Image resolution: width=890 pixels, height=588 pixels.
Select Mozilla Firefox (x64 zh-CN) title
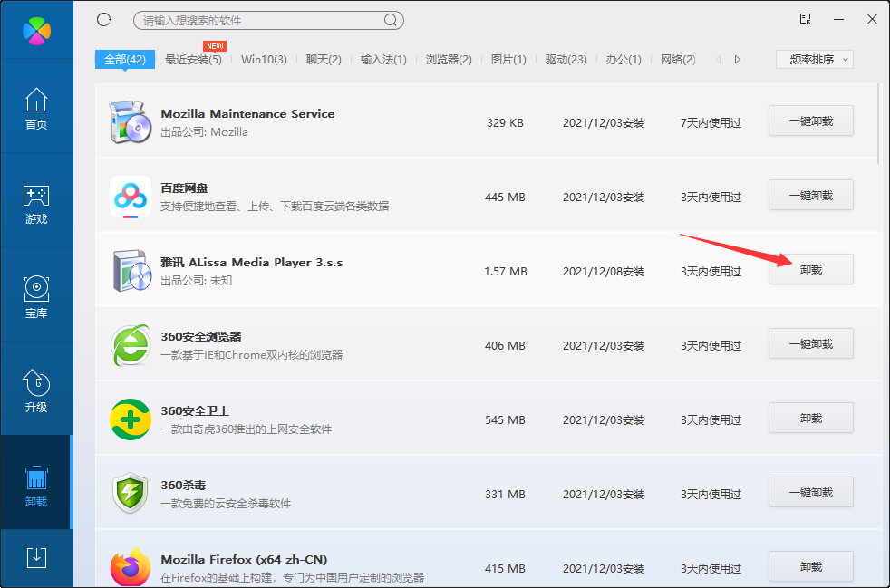click(x=244, y=560)
